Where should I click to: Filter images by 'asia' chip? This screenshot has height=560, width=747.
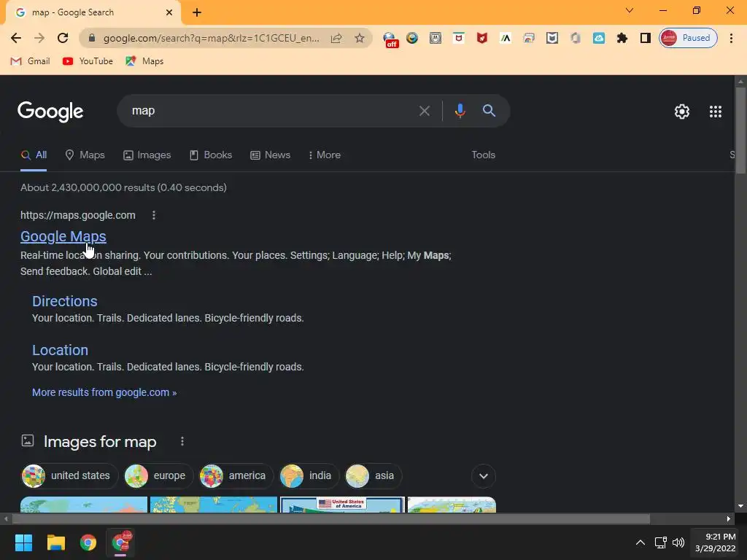373,475
